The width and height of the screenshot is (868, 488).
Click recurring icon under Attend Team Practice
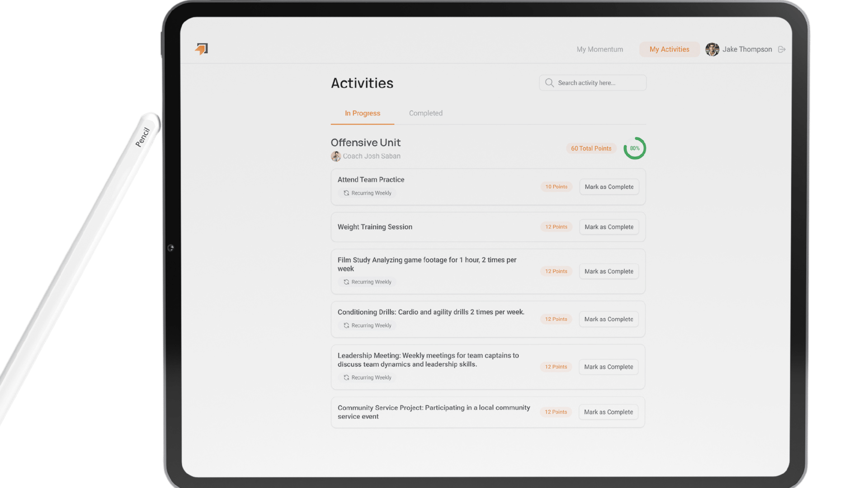(x=346, y=193)
